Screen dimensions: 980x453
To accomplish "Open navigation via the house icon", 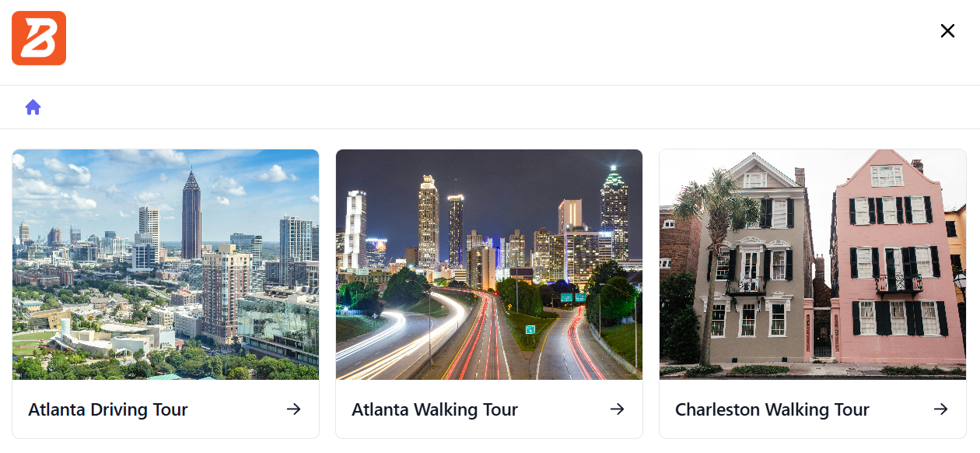I will [x=33, y=107].
